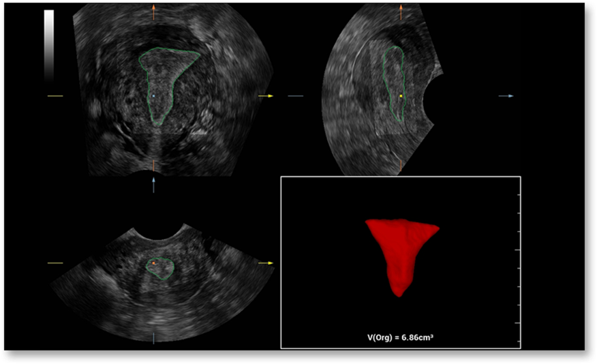The image size is (597, 364).
Task: Click the orange up arrow above the top-right view
Action: [x=401, y=12]
